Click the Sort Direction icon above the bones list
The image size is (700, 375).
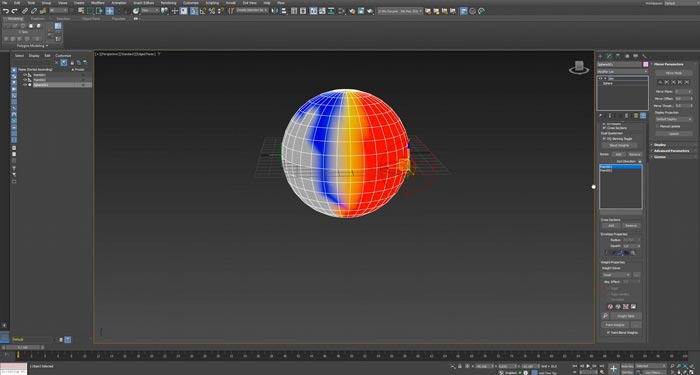pyautogui.click(x=640, y=161)
